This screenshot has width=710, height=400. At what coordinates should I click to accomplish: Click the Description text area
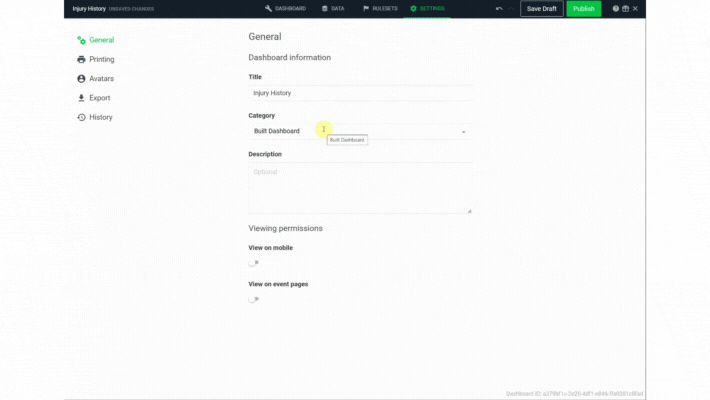(x=360, y=188)
